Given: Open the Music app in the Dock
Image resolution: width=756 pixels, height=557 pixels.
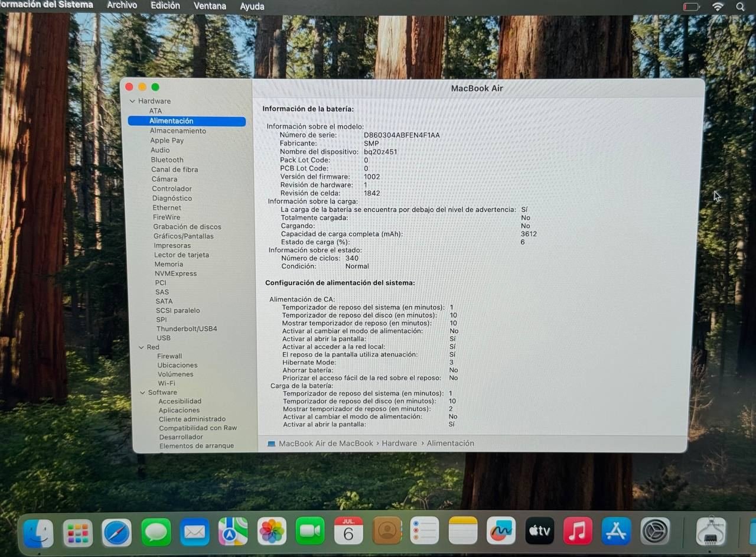Looking at the screenshot, I should (578, 531).
